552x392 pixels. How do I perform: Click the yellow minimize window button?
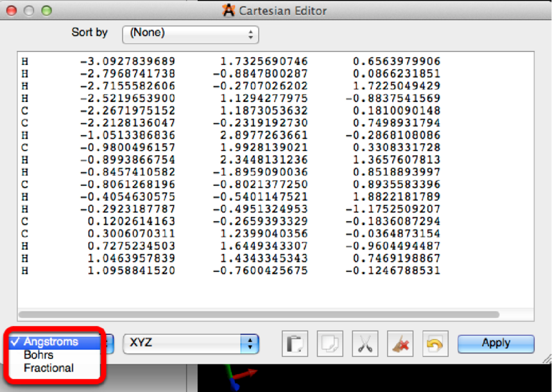[29, 11]
